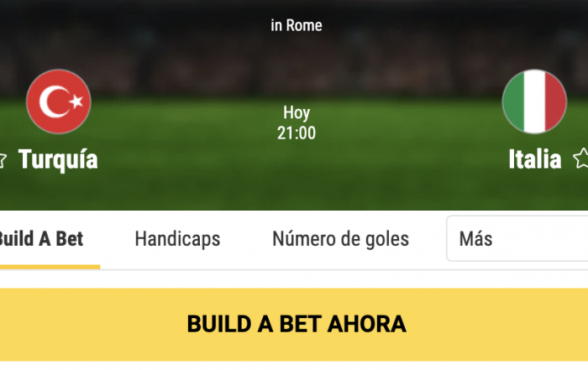Screen dimensions: 588x370
Task: Toggle the favorite star beside Turquía
Action: 2,160
